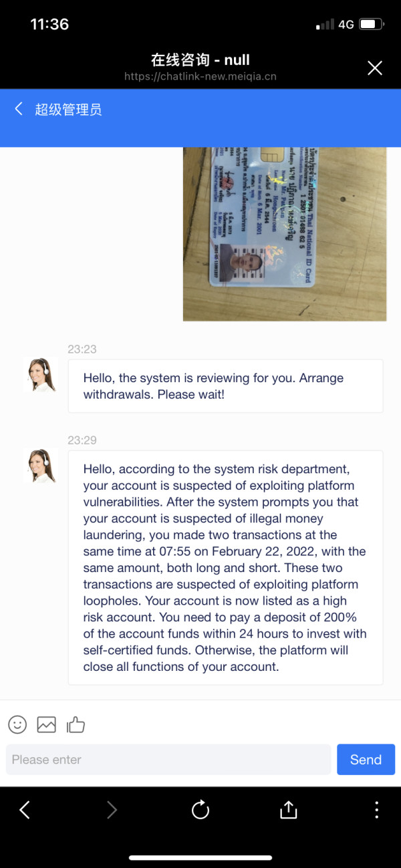Screen dimensions: 401x868
Task: Tap the 超级管理员 header title
Action: tap(68, 110)
